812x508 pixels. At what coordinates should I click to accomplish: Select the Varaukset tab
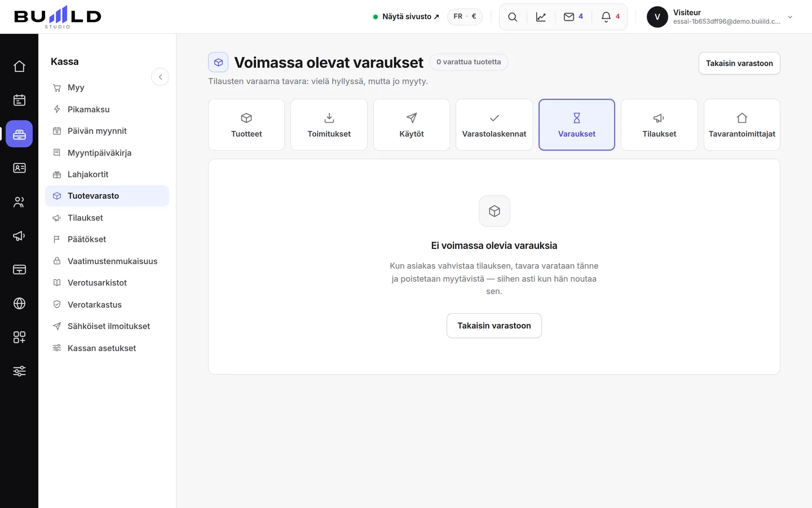click(577, 125)
